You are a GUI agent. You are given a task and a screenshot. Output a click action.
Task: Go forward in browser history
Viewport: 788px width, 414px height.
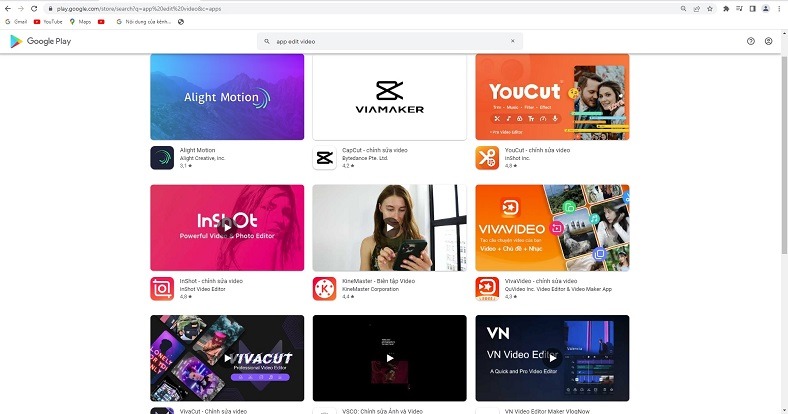coord(21,9)
